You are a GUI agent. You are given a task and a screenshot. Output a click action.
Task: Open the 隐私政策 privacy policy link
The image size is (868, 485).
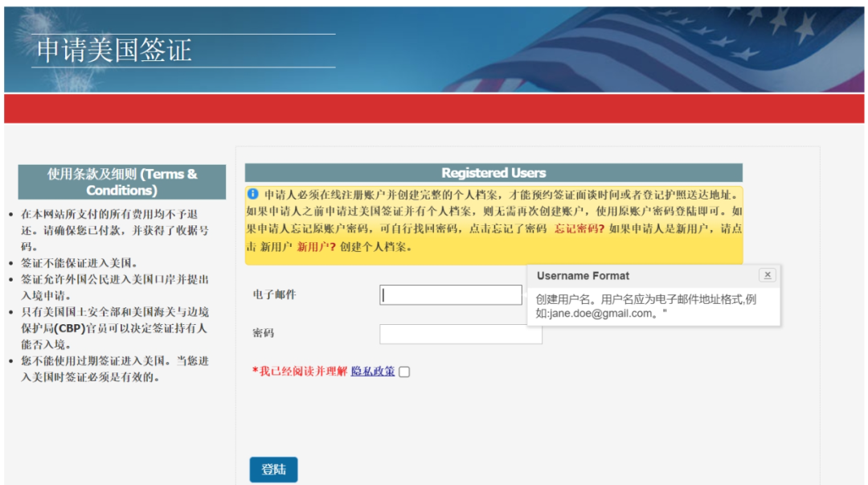tap(374, 371)
